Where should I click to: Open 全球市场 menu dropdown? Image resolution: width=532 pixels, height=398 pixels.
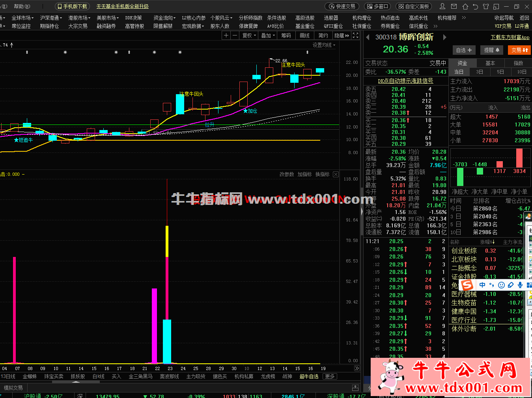point(22,18)
